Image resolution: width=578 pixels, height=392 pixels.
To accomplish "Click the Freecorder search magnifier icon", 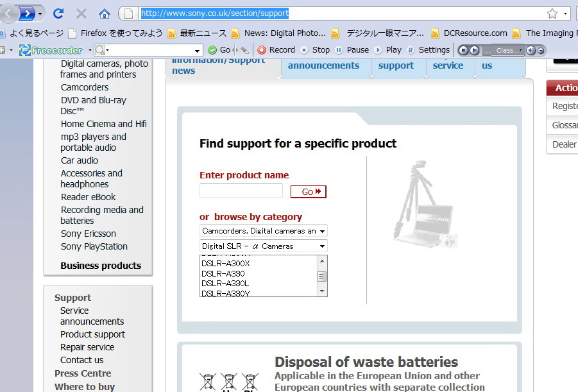I will [99, 49].
